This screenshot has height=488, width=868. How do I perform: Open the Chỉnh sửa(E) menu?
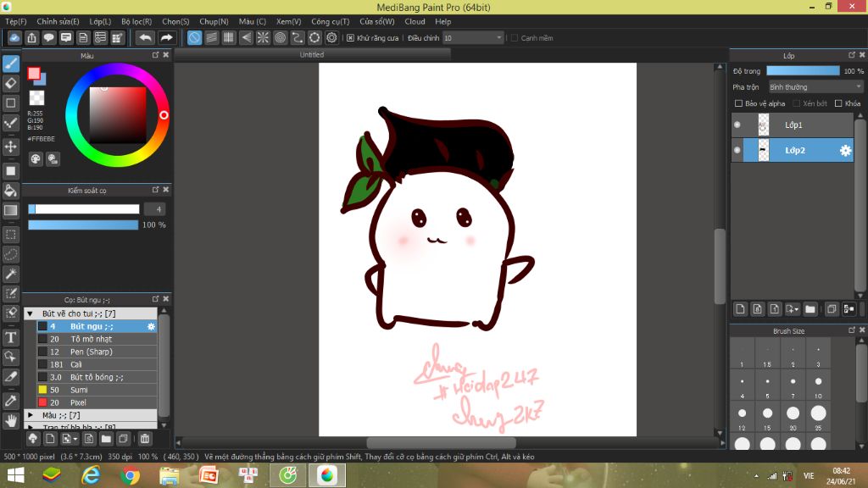pyautogui.click(x=58, y=21)
